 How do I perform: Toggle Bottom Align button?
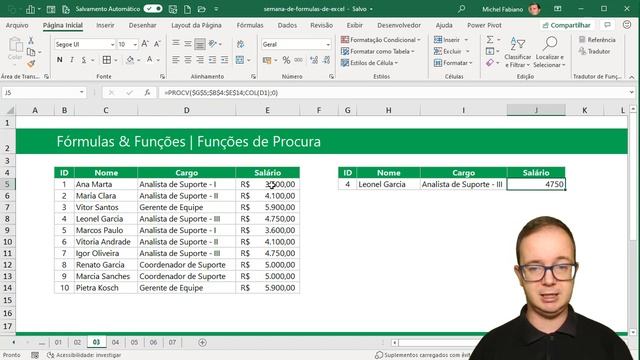200,43
